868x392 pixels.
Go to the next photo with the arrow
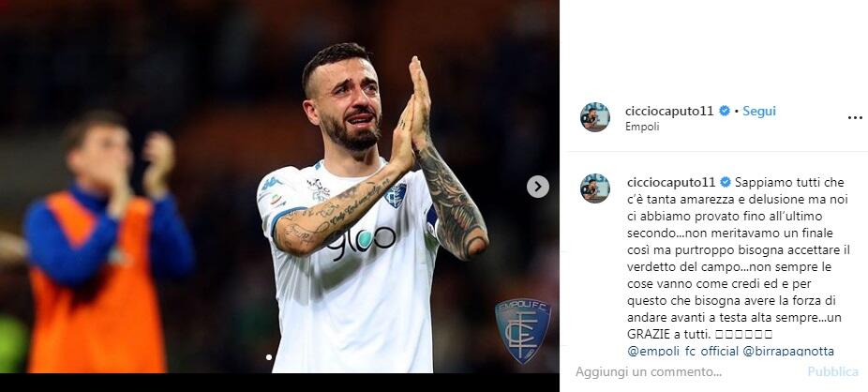(x=537, y=187)
